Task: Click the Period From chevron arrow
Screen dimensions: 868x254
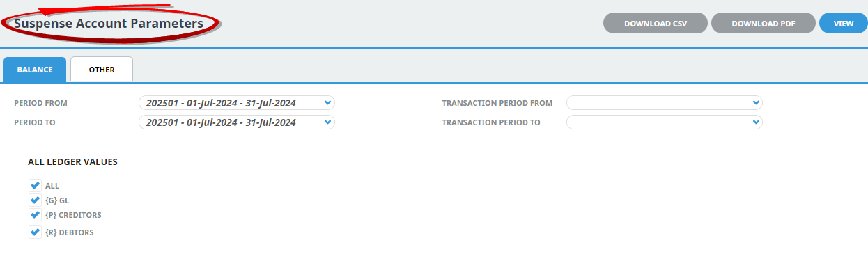Action: 327,103
